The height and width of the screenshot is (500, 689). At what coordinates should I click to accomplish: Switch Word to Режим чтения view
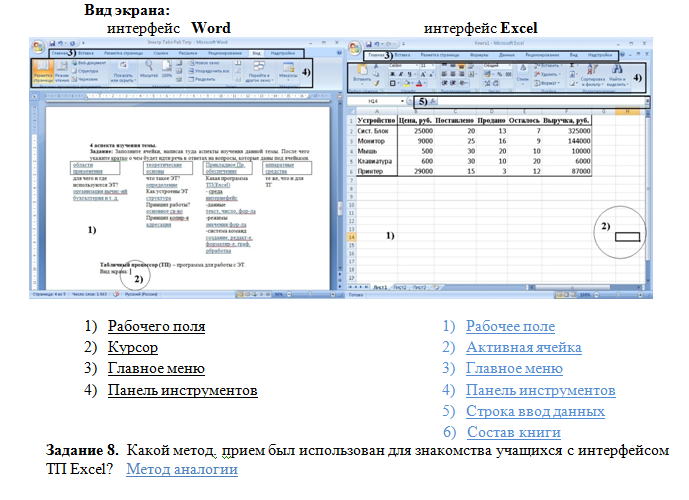pos(62,72)
